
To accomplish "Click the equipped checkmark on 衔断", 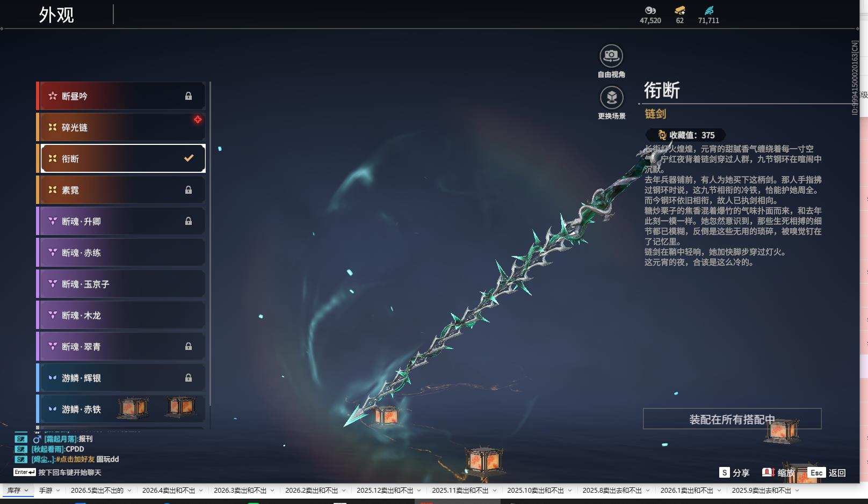I will tap(189, 158).
